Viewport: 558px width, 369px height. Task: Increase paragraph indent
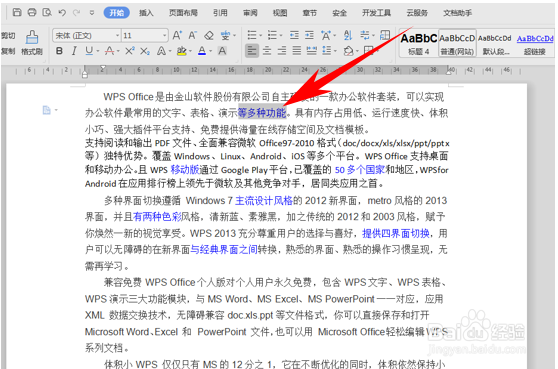(310, 35)
